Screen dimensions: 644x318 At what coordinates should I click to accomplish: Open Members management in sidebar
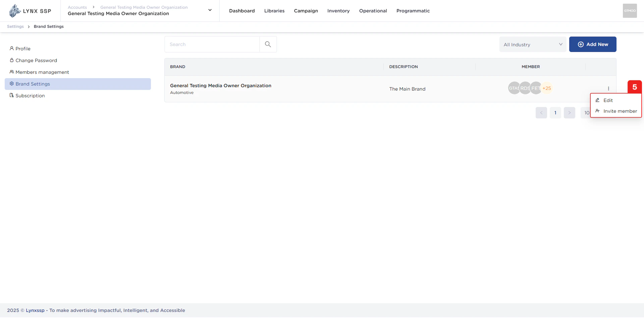click(78, 72)
